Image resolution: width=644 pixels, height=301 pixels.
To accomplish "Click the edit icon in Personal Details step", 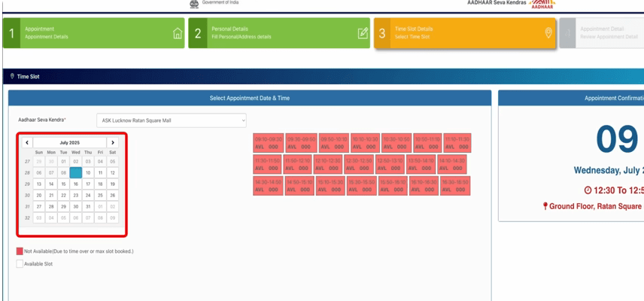I will tap(363, 33).
